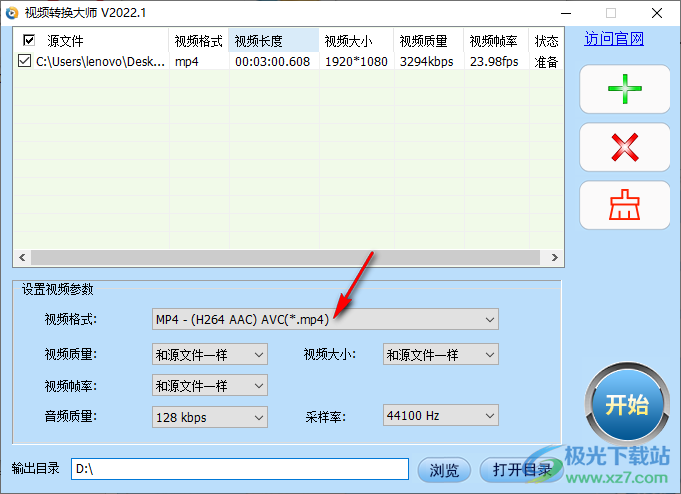Image resolution: width=681 pixels, height=494 pixels.
Task: Open the 视频格式 MP4 format dropdown
Action: [x=325, y=319]
